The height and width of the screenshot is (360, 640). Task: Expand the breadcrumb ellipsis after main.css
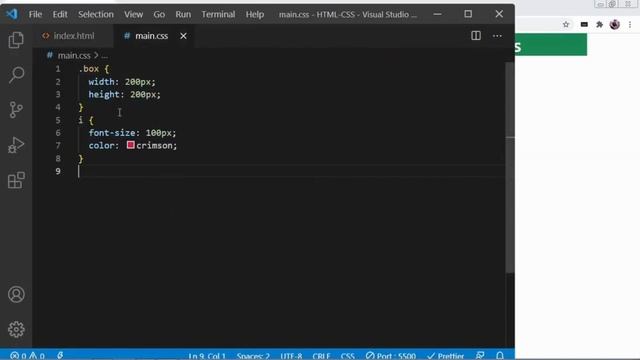(105, 55)
